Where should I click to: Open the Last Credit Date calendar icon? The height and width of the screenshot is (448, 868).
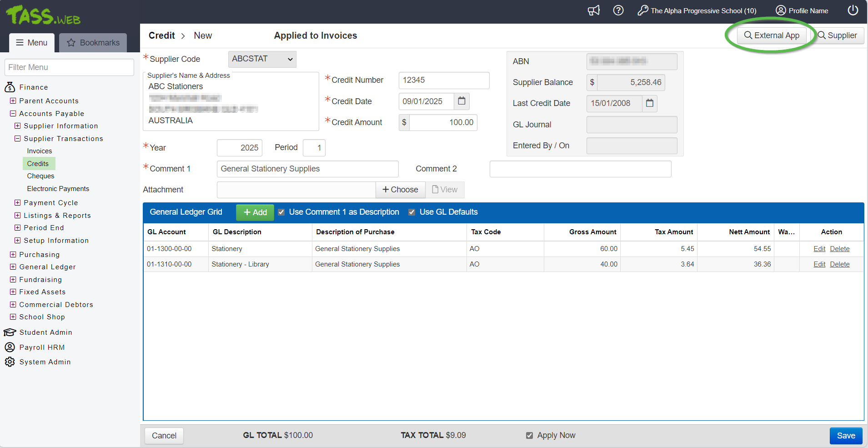(x=649, y=103)
